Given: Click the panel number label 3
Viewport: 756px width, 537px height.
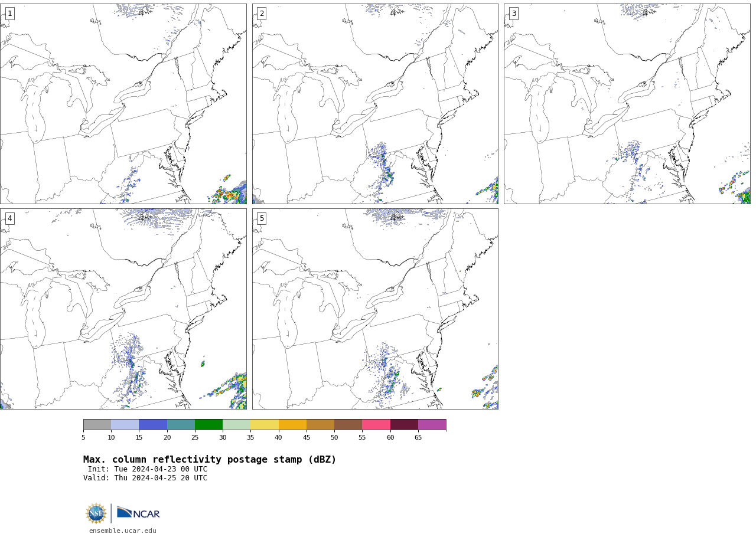Looking at the screenshot, I should point(514,14).
